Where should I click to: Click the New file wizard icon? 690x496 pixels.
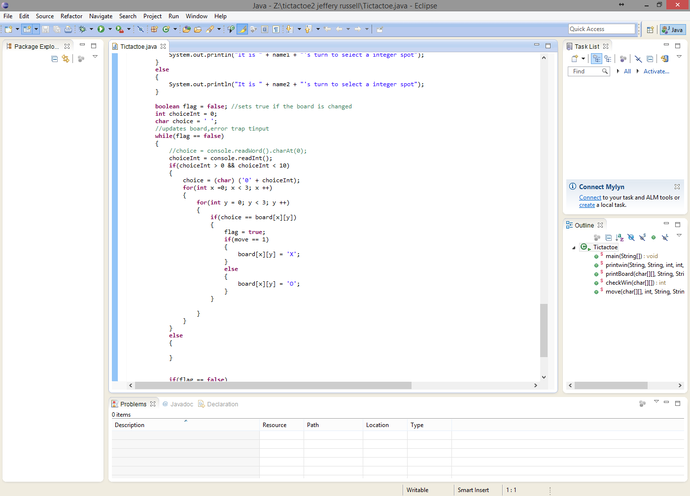click(x=10, y=30)
